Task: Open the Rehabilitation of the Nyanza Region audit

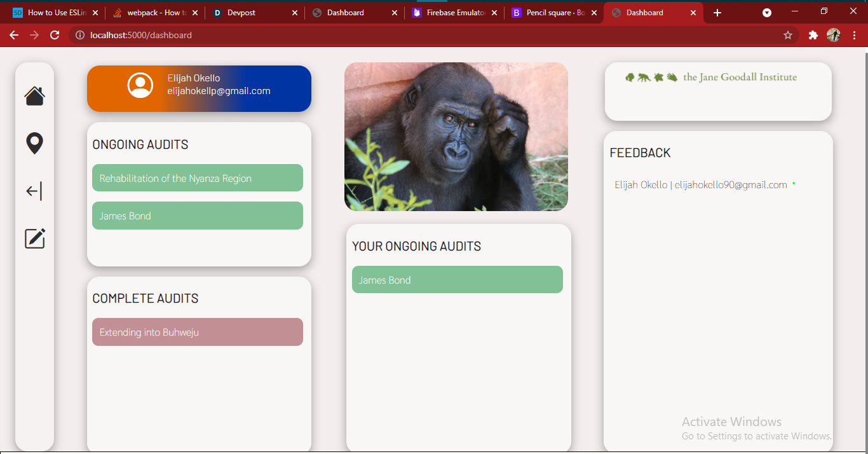Action: (198, 177)
